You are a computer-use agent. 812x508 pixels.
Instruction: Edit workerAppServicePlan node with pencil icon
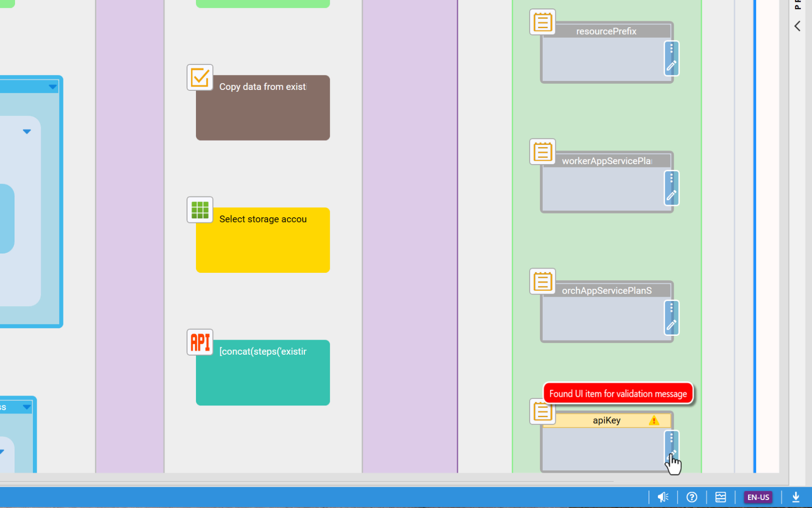pos(671,196)
